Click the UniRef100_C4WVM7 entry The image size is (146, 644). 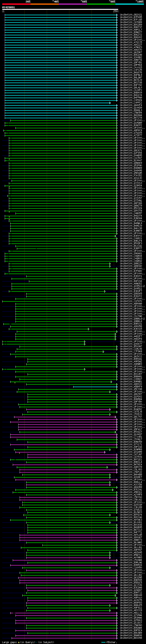(x=131, y=213)
